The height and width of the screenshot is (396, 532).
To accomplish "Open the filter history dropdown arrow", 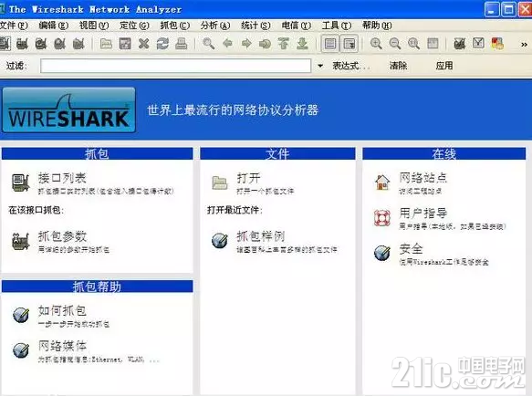I will [x=320, y=66].
